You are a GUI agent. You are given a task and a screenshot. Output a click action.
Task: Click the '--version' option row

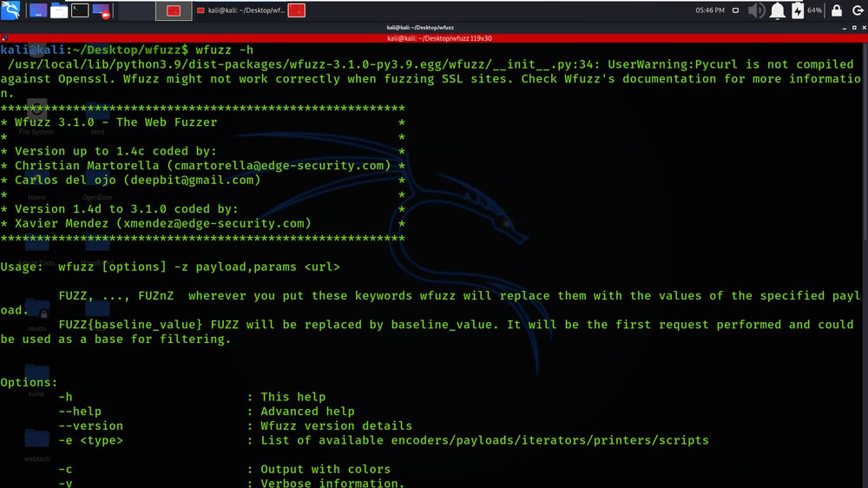tap(235, 425)
